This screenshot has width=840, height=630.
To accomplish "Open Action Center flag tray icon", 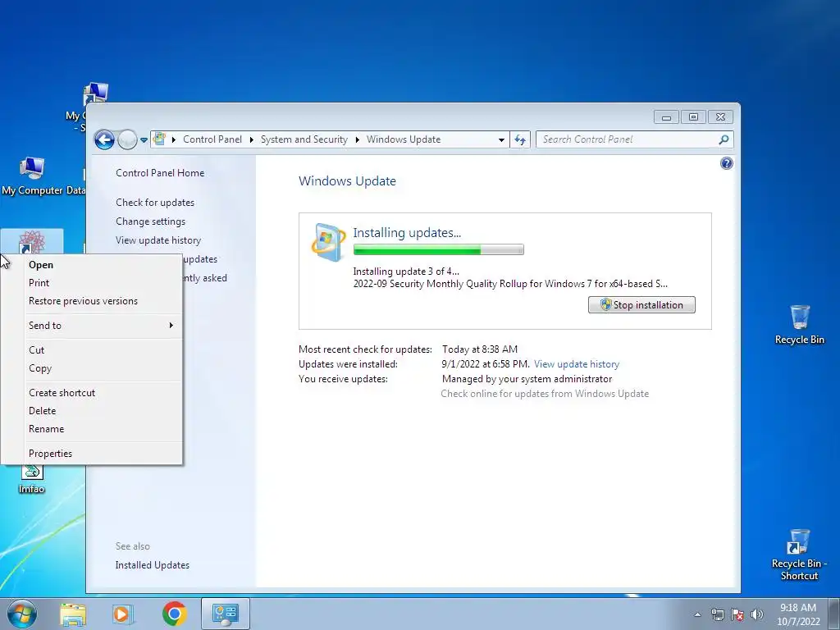I will (737, 614).
